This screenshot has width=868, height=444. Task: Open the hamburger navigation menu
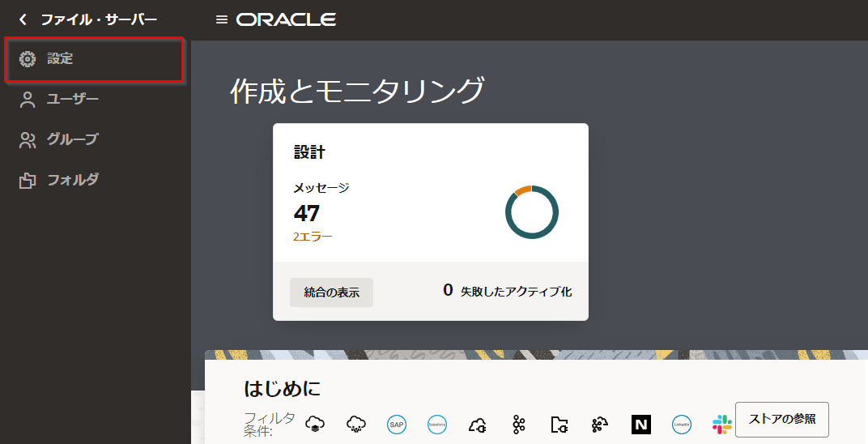pos(221,19)
